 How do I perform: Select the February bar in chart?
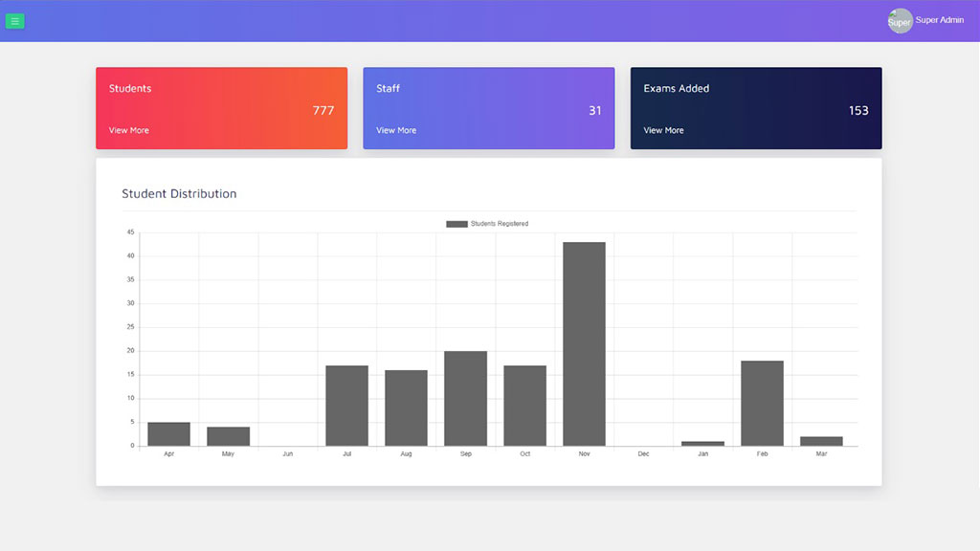tap(762, 403)
